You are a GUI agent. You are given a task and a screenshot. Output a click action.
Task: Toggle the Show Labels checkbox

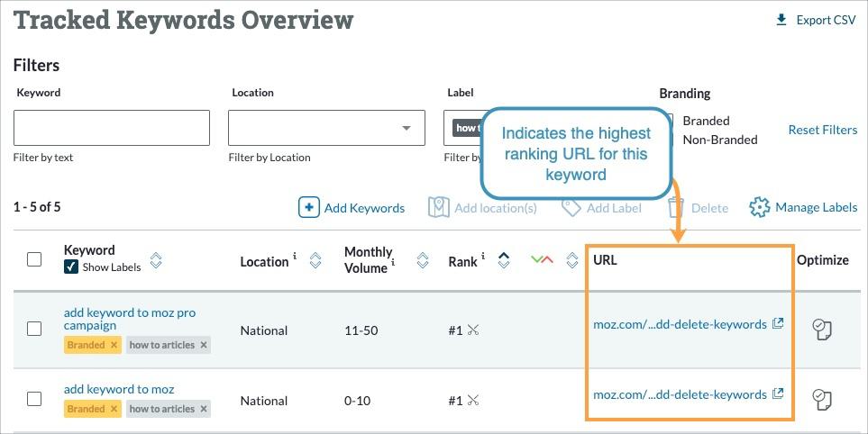pyautogui.click(x=71, y=267)
